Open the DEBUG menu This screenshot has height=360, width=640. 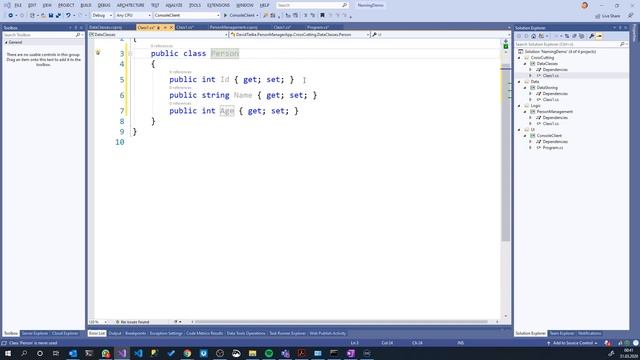tap(104, 5)
